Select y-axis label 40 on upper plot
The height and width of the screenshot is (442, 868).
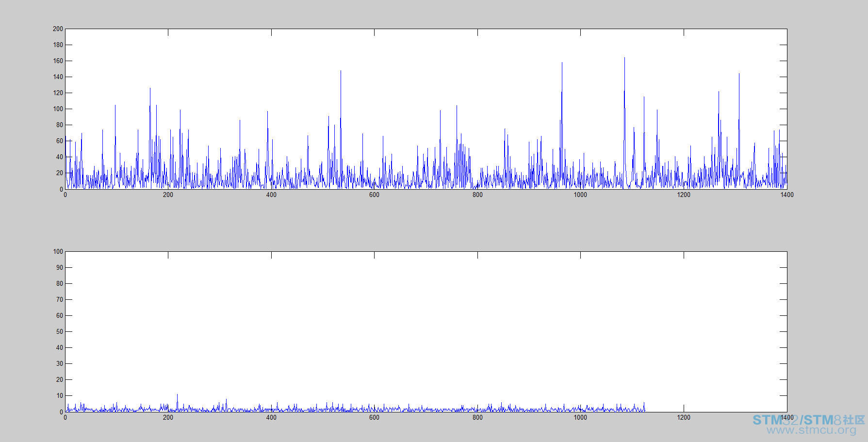click(60, 157)
